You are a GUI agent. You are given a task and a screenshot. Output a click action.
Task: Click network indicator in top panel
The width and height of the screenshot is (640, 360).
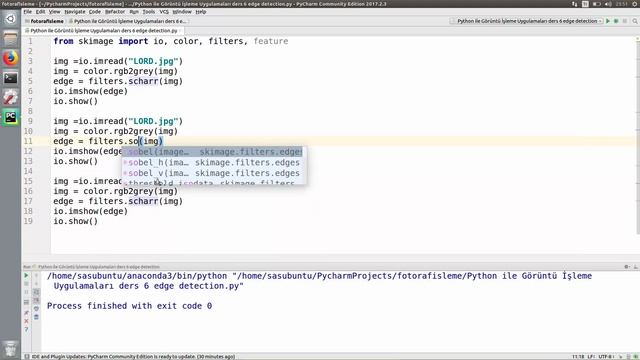(575, 4)
